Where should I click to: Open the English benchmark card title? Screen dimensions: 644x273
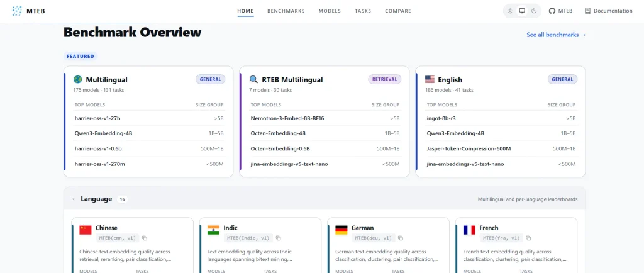click(450, 80)
